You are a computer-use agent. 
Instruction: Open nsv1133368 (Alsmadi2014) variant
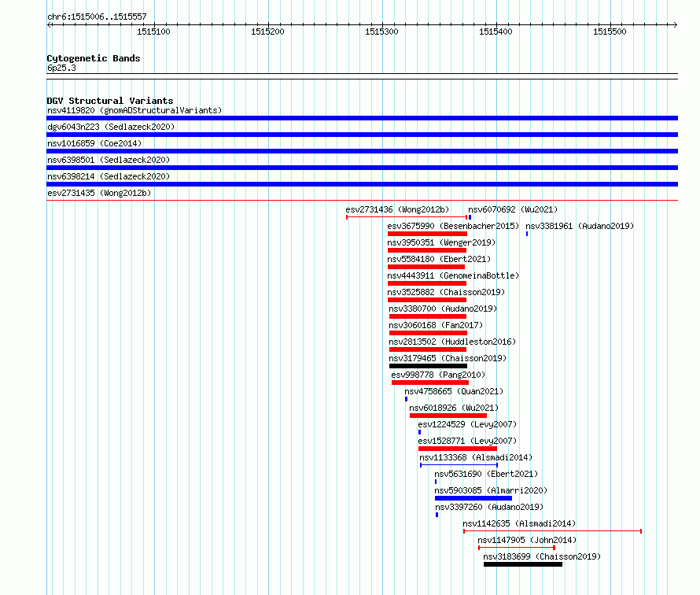(476, 457)
